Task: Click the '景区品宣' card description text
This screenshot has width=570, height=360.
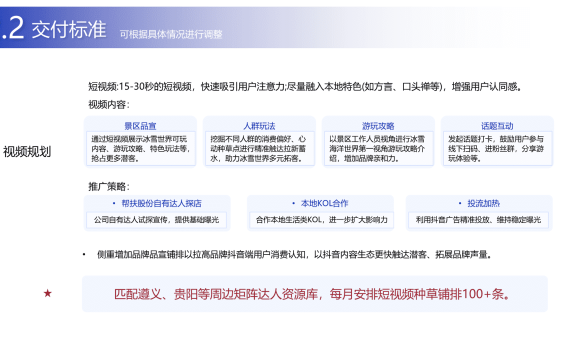Action: click(x=141, y=149)
